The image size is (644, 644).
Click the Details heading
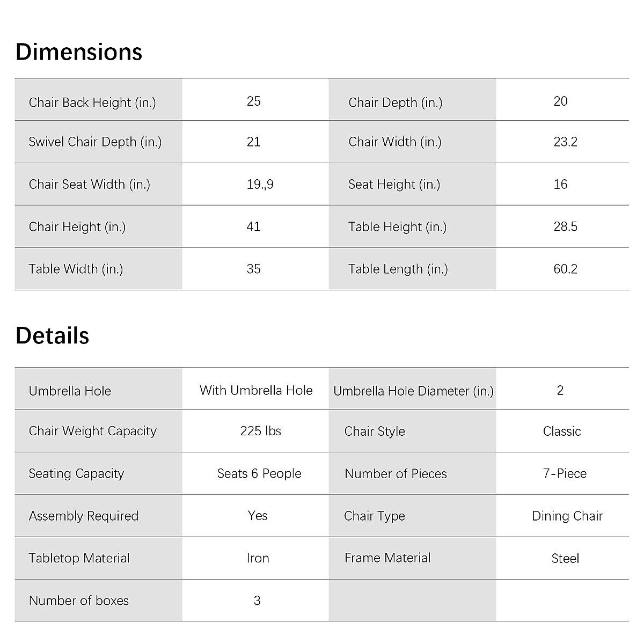(x=53, y=335)
